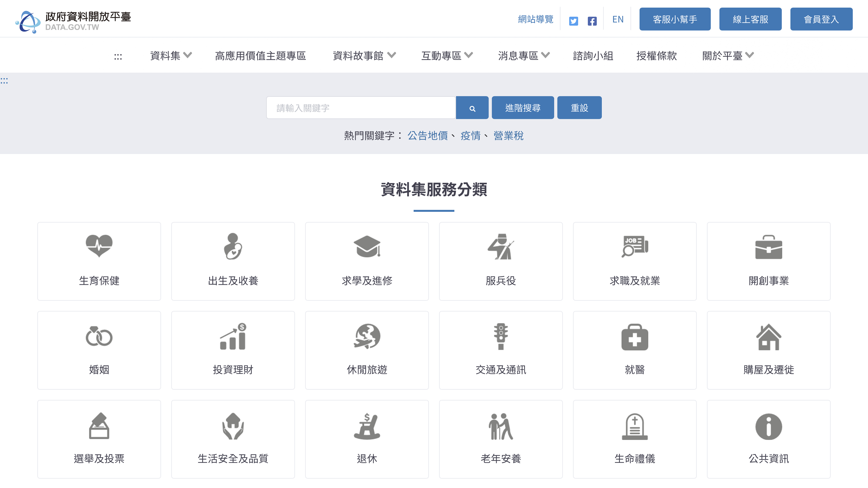Click the Facebook icon in header
Viewport: 868px width, 488px height.
coord(592,21)
